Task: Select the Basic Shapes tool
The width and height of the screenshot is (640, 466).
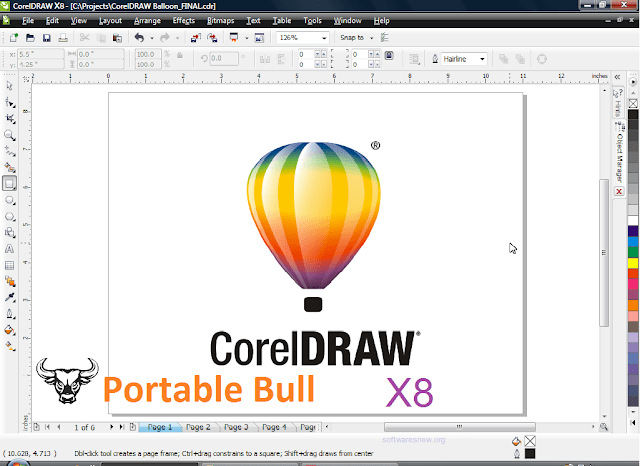Action: (x=9, y=233)
